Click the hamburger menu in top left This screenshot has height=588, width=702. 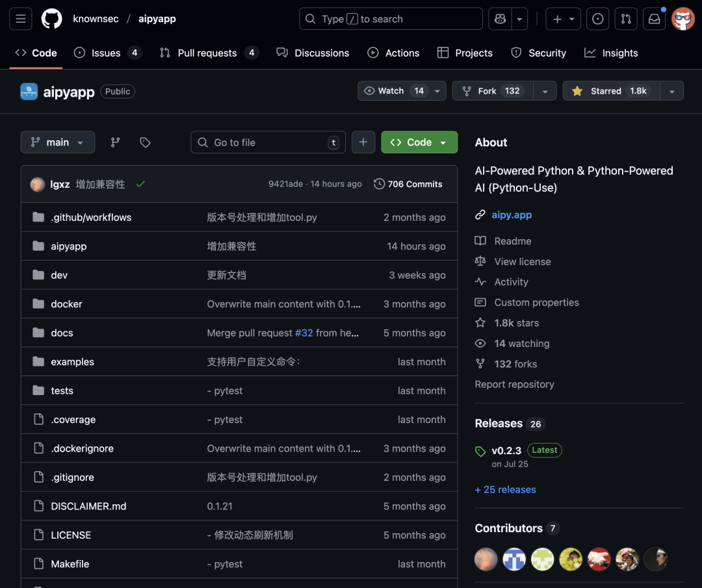click(x=20, y=19)
